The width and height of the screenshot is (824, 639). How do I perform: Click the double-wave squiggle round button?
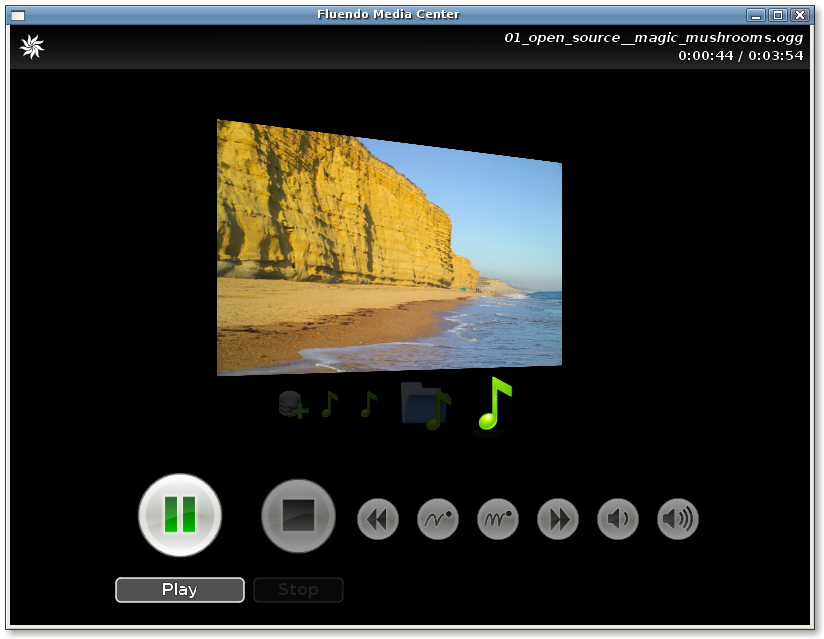pos(498,519)
